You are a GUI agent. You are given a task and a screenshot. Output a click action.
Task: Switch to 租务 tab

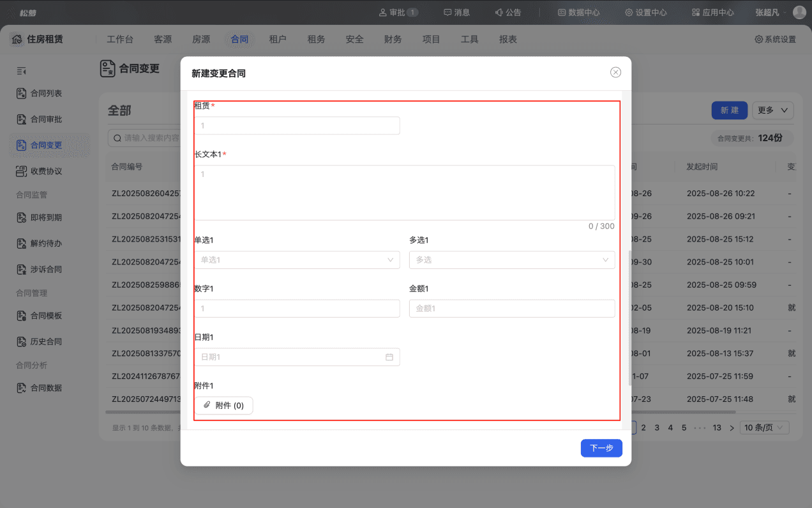point(316,39)
